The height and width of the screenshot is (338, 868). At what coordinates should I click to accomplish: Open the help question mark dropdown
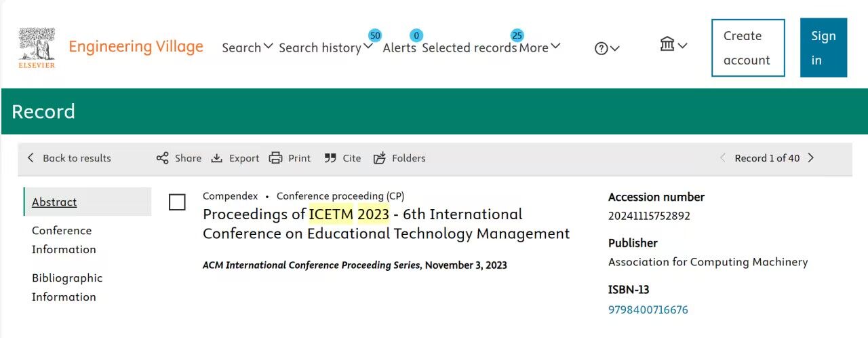(x=607, y=48)
